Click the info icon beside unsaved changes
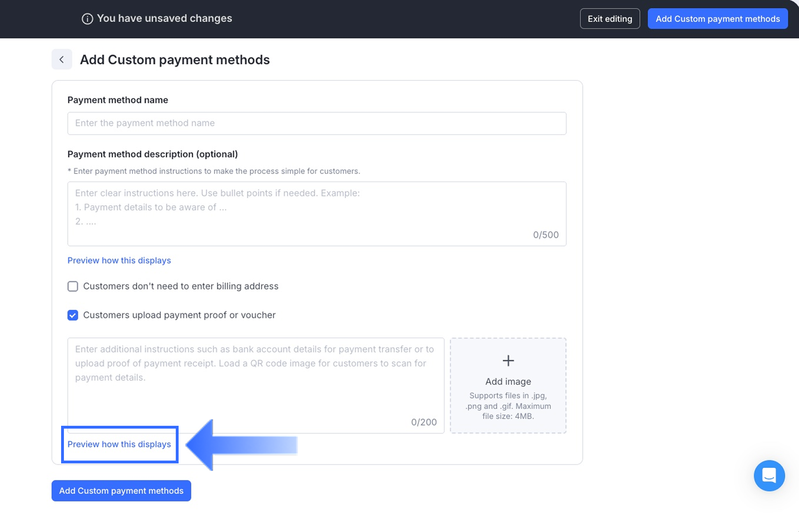 point(87,19)
